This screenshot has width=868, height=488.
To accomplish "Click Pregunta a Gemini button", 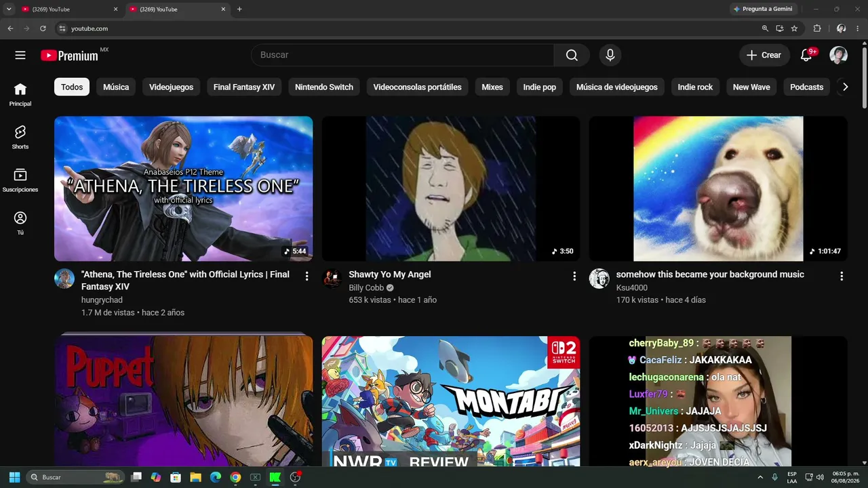I will click(x=763, y=9).
